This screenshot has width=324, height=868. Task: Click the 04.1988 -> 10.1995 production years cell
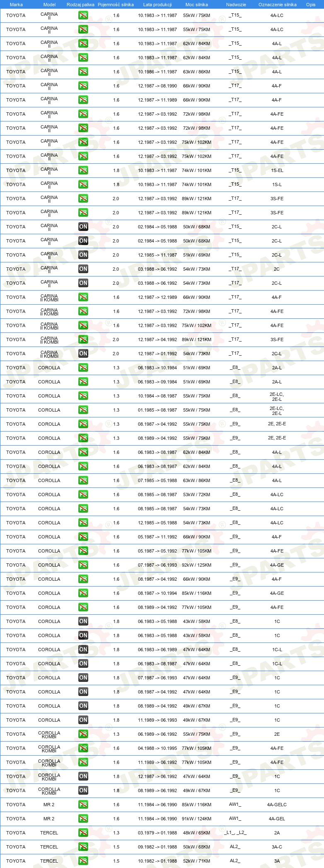tap(157, 748)
